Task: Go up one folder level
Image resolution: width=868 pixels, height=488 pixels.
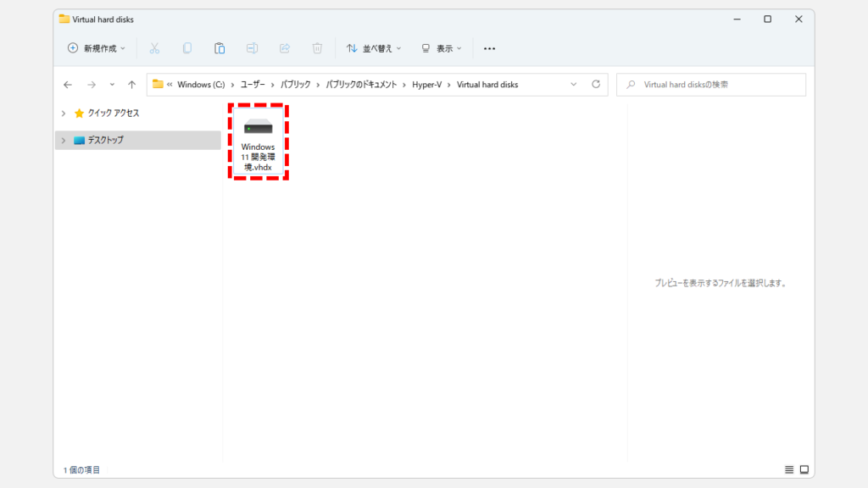Action: [x=131, y=85]
